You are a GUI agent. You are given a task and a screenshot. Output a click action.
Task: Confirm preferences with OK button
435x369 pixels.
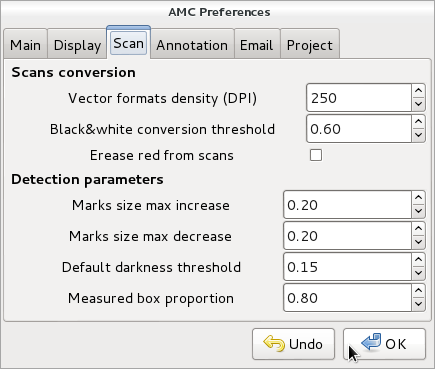click(384, 344)
